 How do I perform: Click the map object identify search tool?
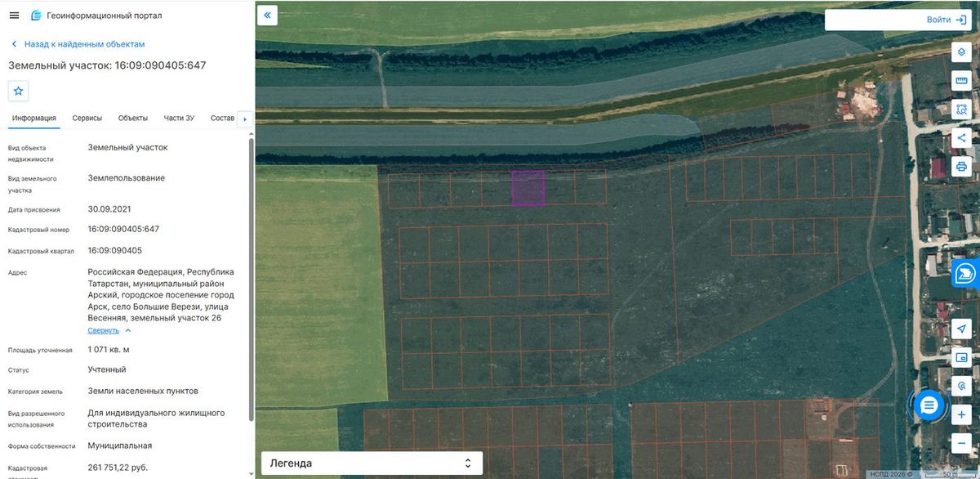point(961,386)
